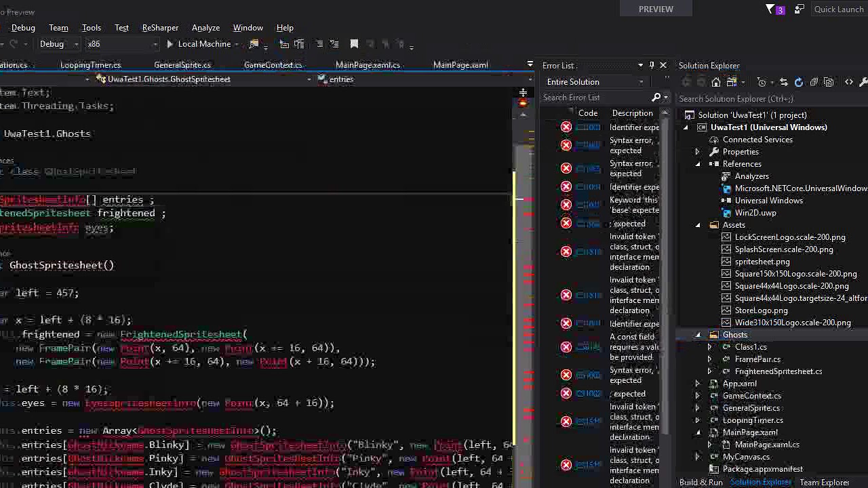868x488 pixels.
Task: Click Show All Files icon
Action: click(x=829, y=83)
